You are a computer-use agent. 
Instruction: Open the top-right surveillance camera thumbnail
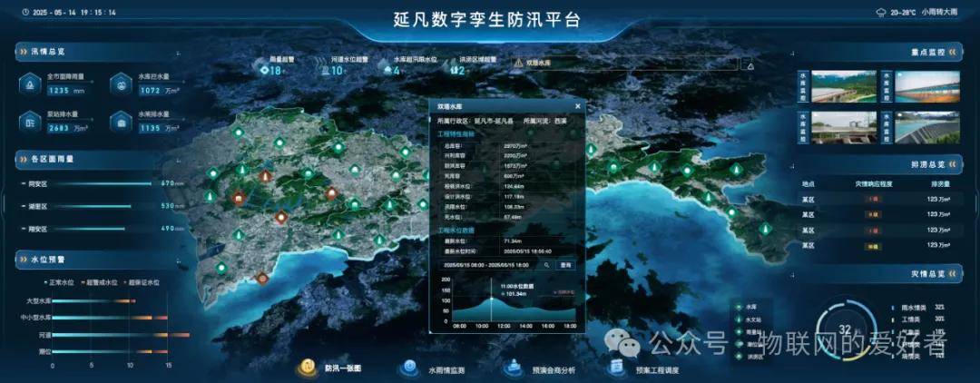(x=926, y=87)
